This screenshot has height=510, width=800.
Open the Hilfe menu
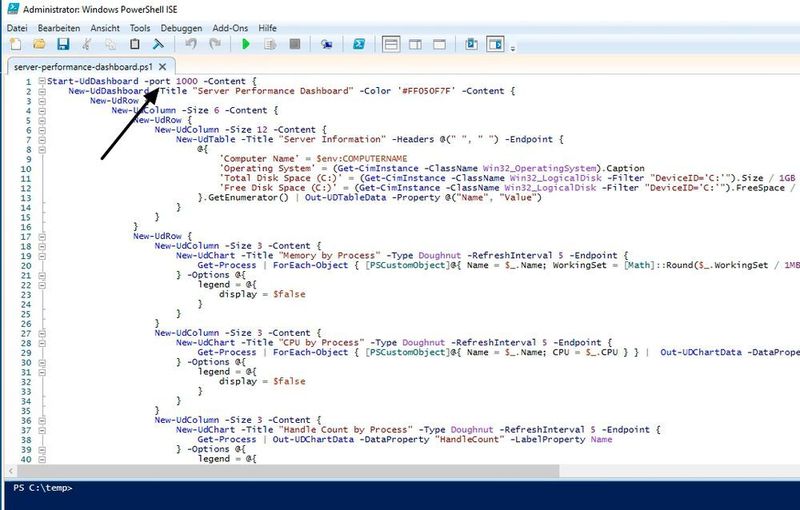pos(267,28)
